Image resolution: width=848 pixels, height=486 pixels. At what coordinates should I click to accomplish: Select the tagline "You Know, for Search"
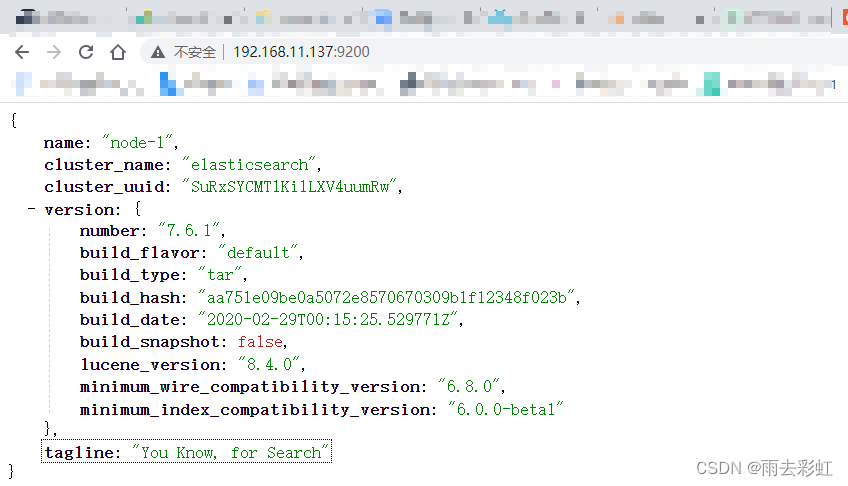(230, 452)
